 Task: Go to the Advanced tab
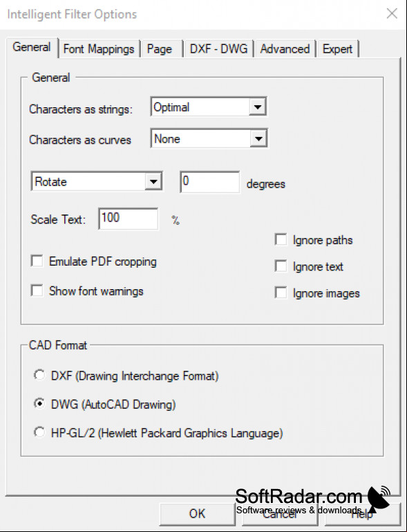click(285, 49)
